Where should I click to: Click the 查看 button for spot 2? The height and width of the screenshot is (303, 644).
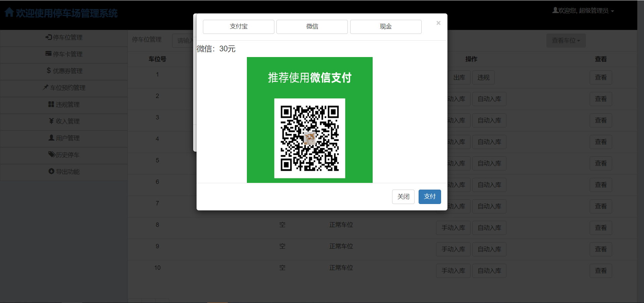click(601, 99)
